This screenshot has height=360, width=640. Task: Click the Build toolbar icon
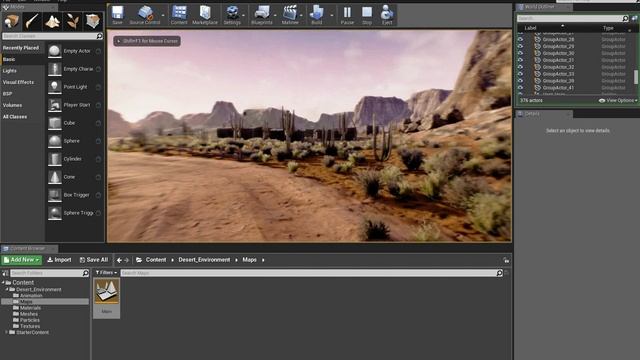317,15
